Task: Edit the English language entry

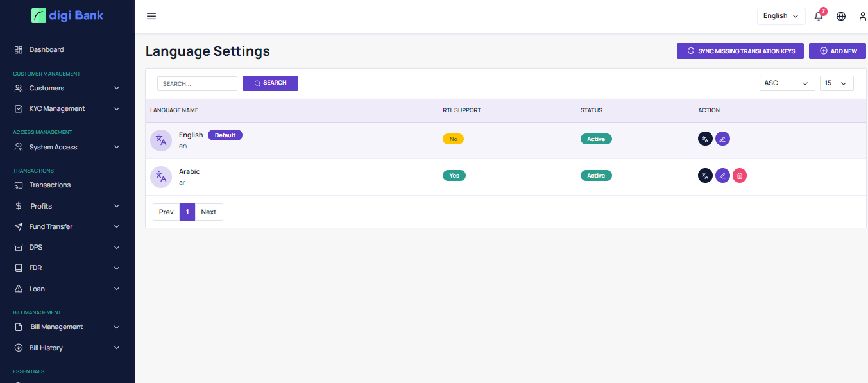Action: point(722,139)
